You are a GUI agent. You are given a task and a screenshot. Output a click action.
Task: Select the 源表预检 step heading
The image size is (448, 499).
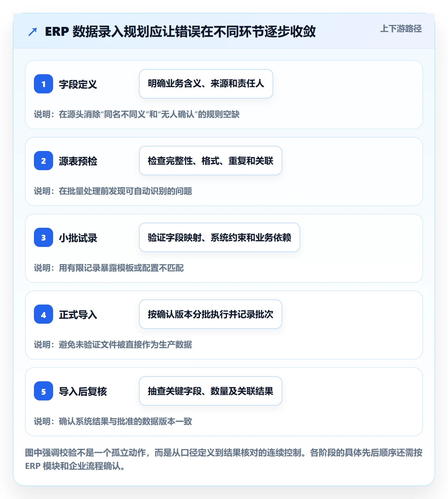tap(78, 161)
